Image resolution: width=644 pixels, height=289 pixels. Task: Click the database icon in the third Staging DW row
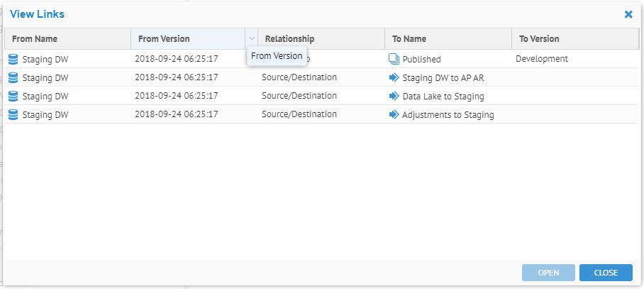coord(13,96)
